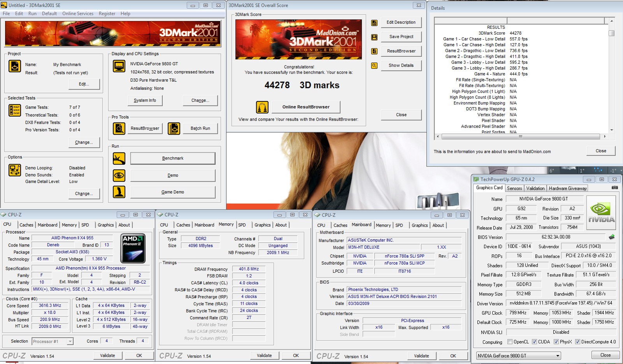Click the M3N-HT DELUXE model field
The width and height of the screenshot is (623, 364).
[383, 247]
